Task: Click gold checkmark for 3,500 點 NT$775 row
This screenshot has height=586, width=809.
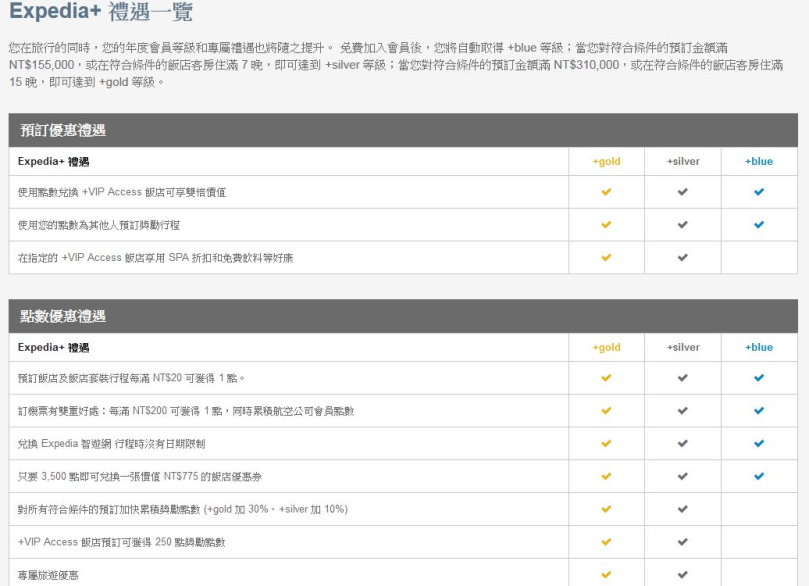Action: [x=606, y=477]
